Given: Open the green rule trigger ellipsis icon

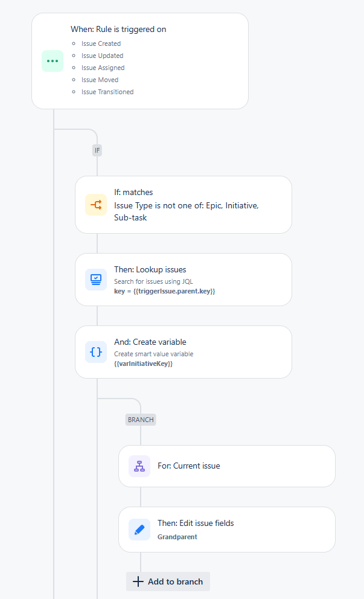Looking at the screenshot, I should [53, 61].
